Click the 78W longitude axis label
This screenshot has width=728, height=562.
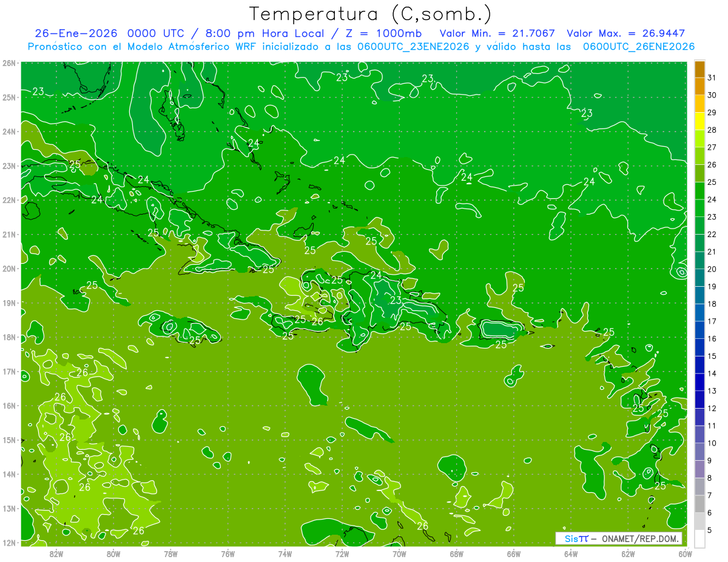coord(170,554)
